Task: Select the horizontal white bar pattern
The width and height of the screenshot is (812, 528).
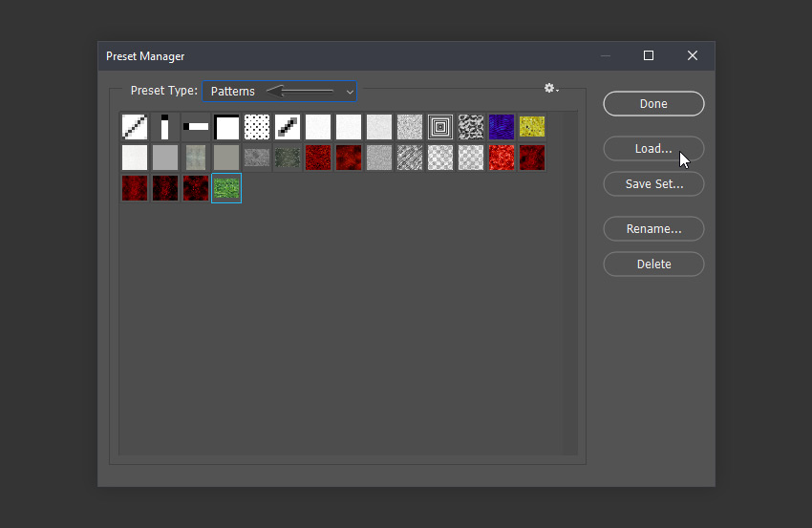Action: pyautogui.click(x=196, y=127)
